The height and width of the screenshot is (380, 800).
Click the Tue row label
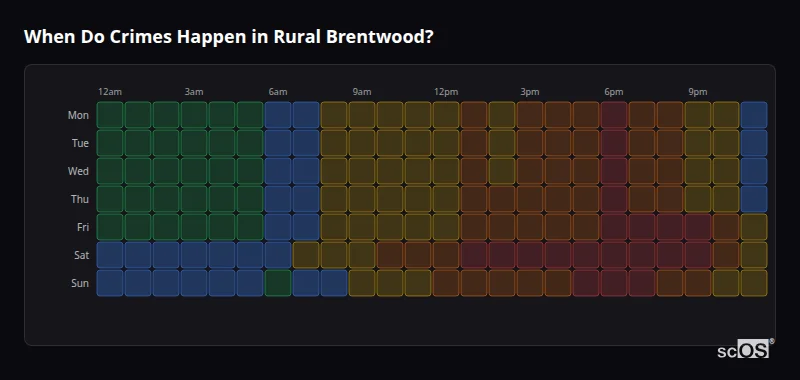click(80, 143)
